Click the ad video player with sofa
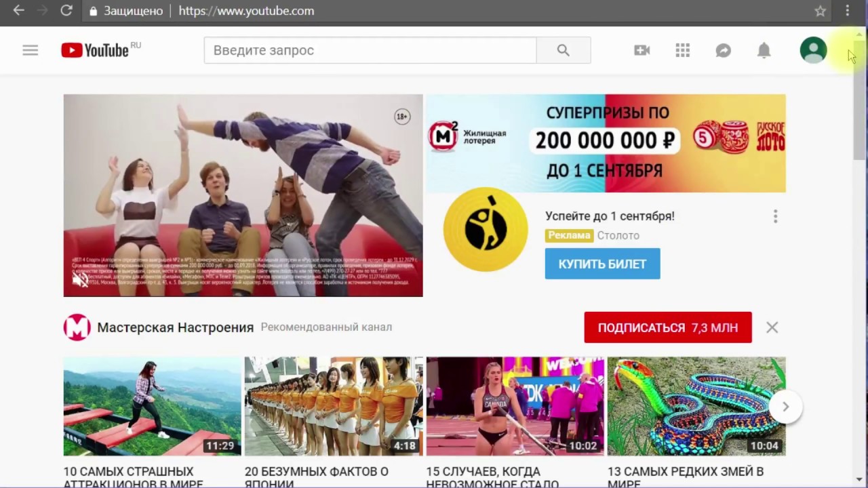The image size is (868, 488). coord(243,195)
